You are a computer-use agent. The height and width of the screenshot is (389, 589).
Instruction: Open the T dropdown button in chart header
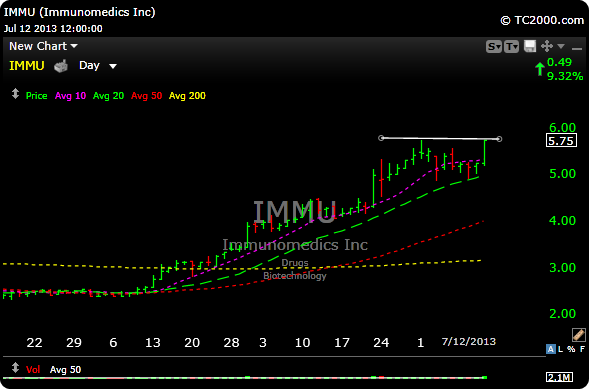pos(512,47)
